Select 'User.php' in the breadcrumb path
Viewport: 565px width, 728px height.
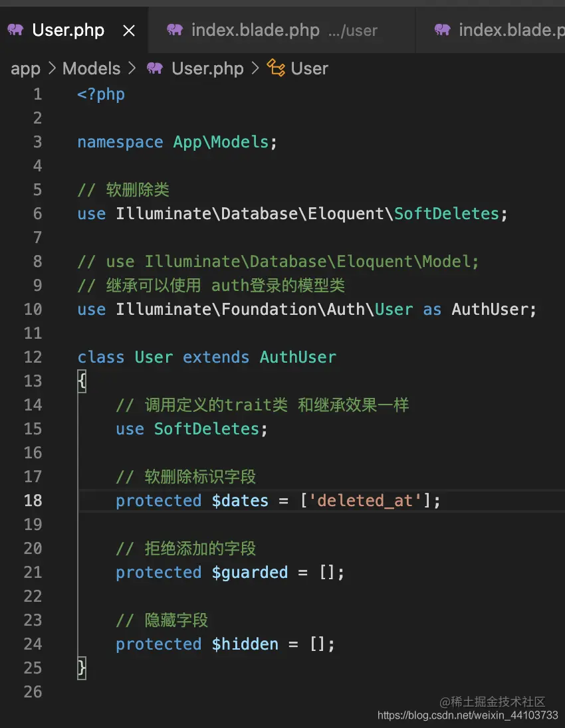click(207, 68)
